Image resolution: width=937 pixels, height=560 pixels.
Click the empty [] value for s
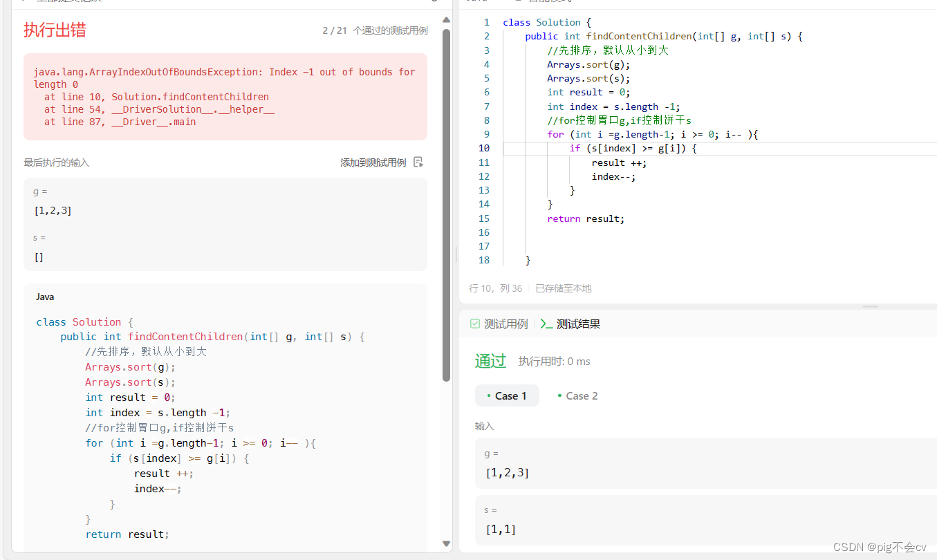coord(39,257)
